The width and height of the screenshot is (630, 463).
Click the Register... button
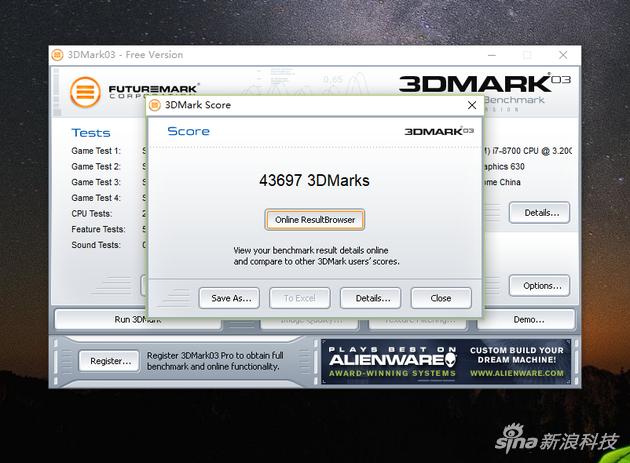coord(109,361)
